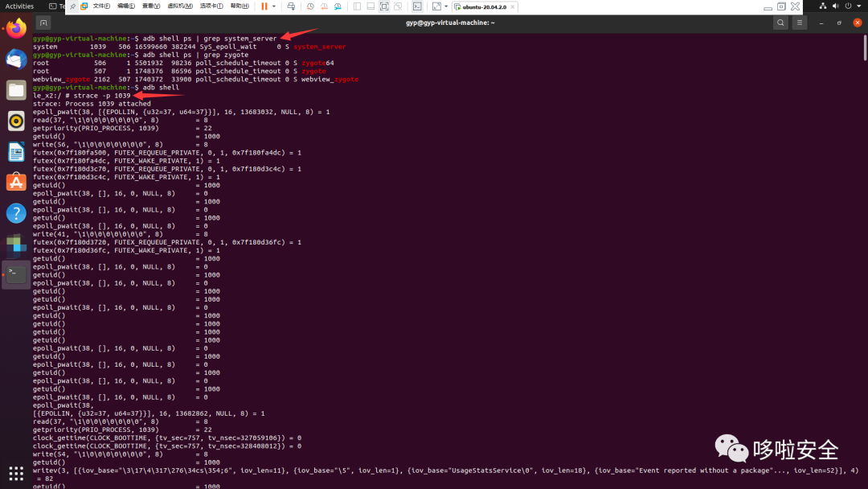The image size is (868, 489).
Task: Toggle the library sidebar view icon
Action: coord(357,6)
